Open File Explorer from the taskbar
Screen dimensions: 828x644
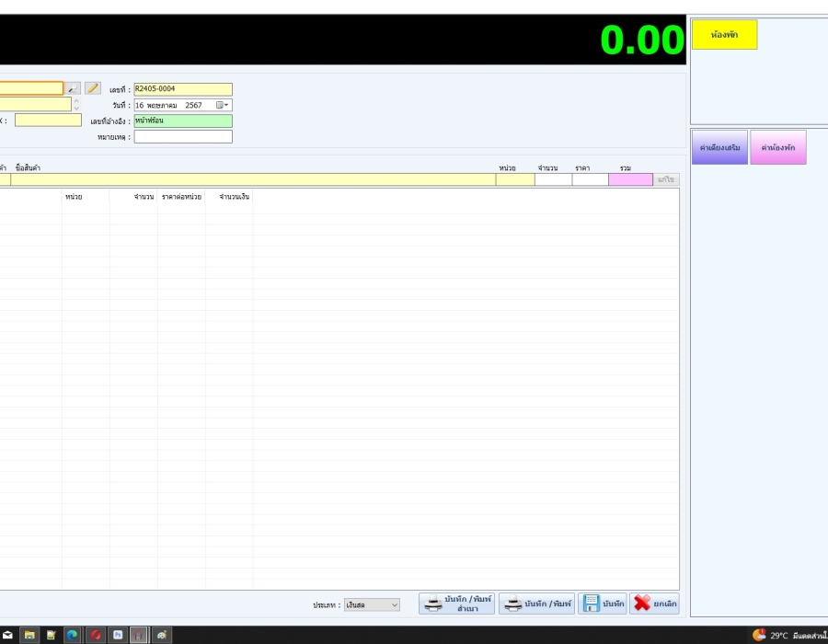[29, 635]
